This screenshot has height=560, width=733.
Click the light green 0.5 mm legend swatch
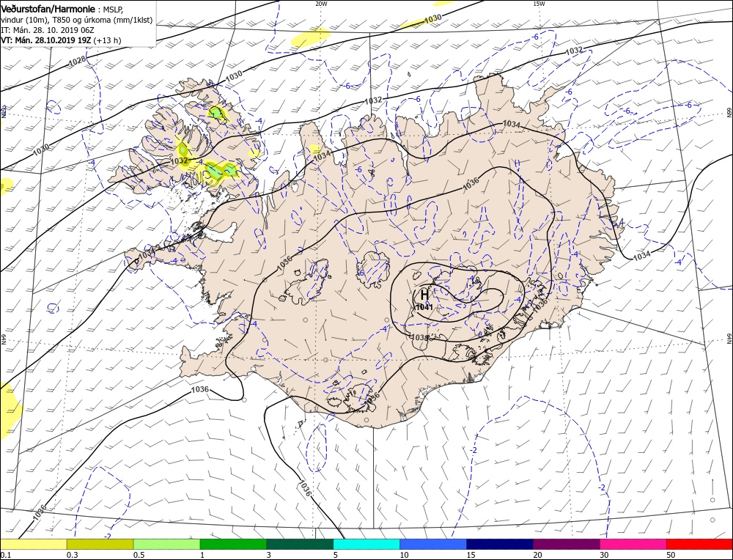coord(167,544)
